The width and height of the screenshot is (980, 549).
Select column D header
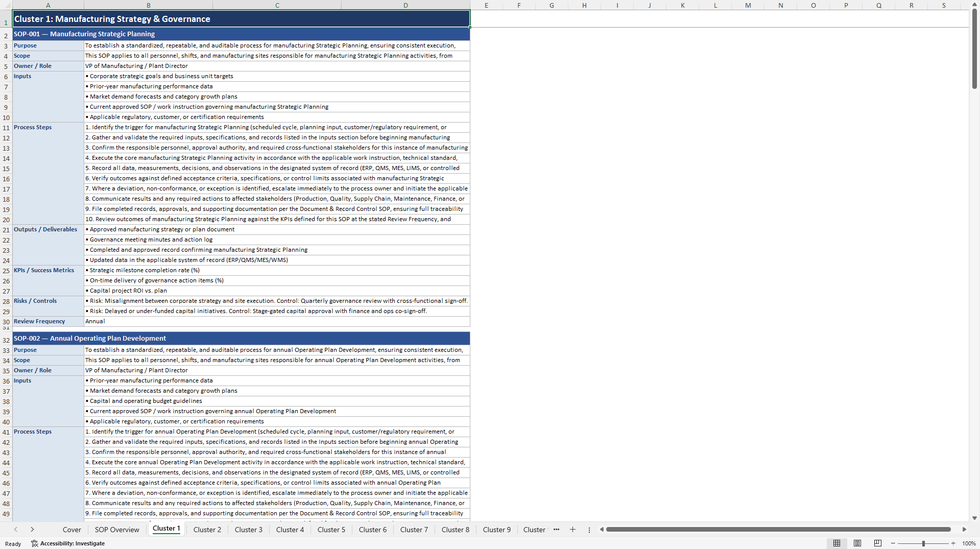click(x=405, y=5)
